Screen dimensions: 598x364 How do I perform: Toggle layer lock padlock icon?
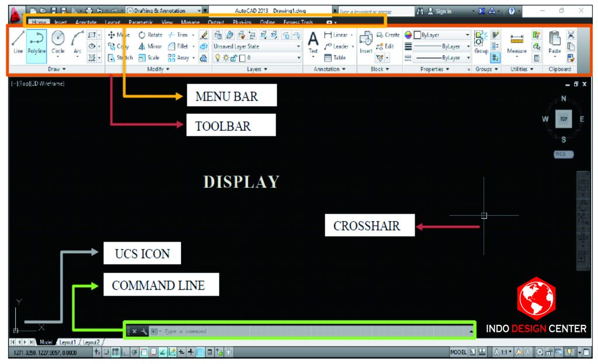pyautogui.click(x=234, y=58)
